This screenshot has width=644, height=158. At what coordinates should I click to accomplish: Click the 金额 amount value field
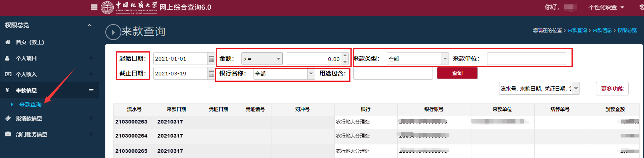[x=314, y=59]
